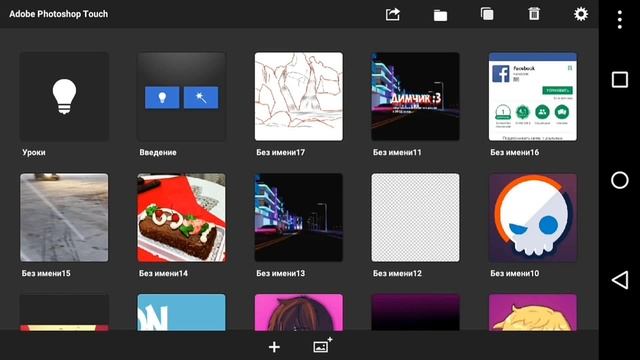This screenshot has width=640, height=360.
Task: Open Без имени13 neon street thumbnail
Action: 299,218
